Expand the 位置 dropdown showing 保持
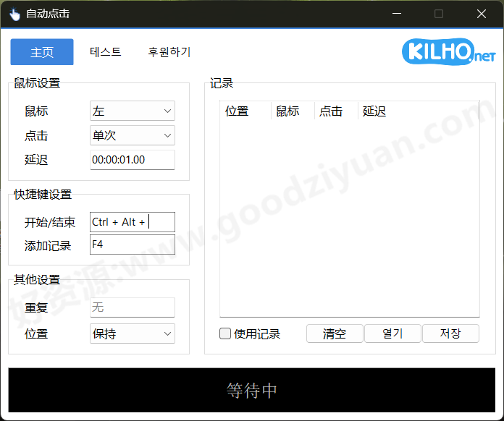The height and width of the screenshot is (421, 504). point(133,333)
